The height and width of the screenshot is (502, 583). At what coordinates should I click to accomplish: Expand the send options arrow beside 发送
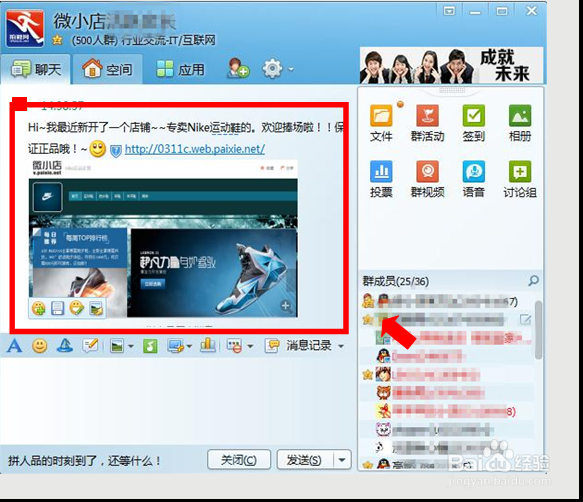[x=342, y=460]
